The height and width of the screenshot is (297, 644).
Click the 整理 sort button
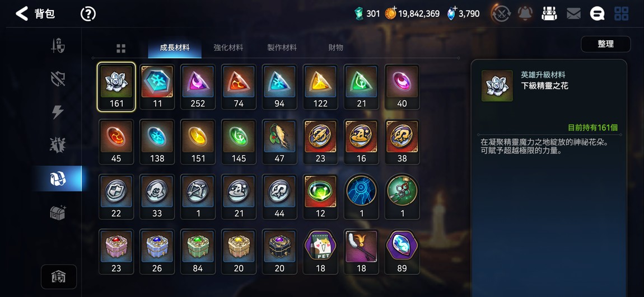point(606,44)
